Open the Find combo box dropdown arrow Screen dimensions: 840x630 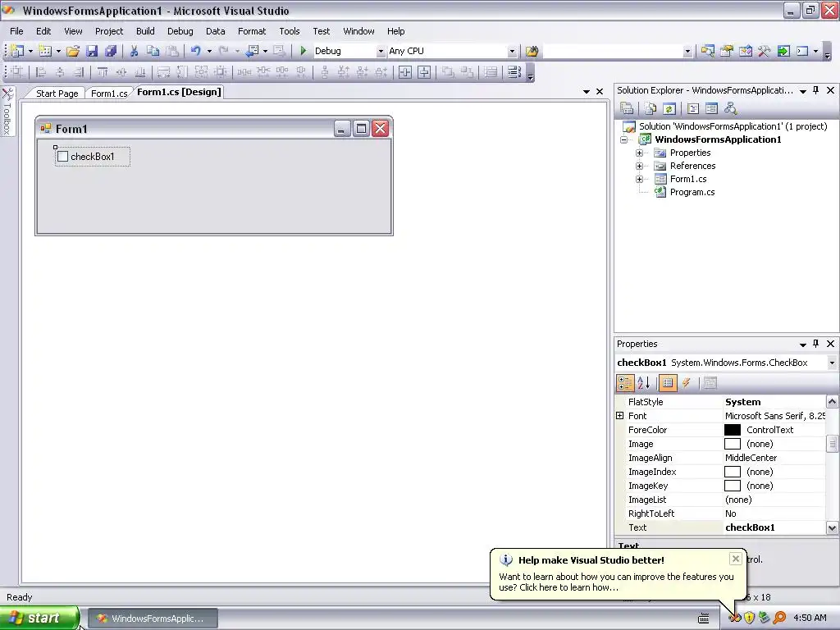click(687, 52)
